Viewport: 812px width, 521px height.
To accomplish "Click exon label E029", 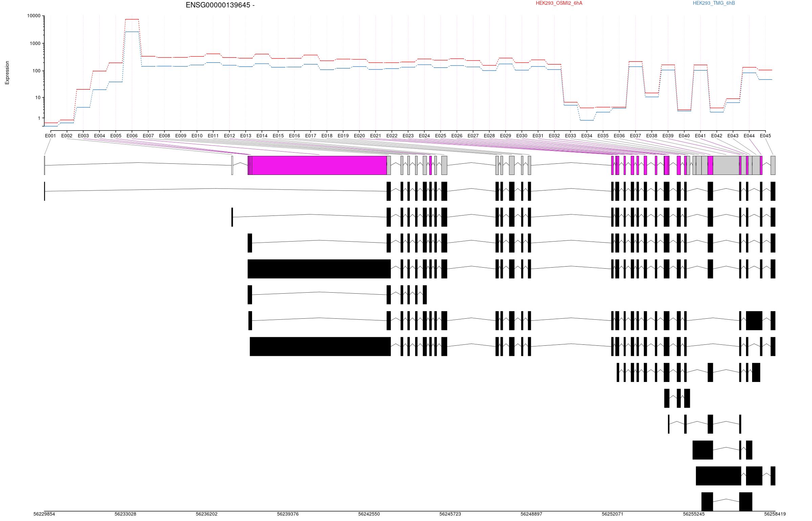I will click(505, 136).
